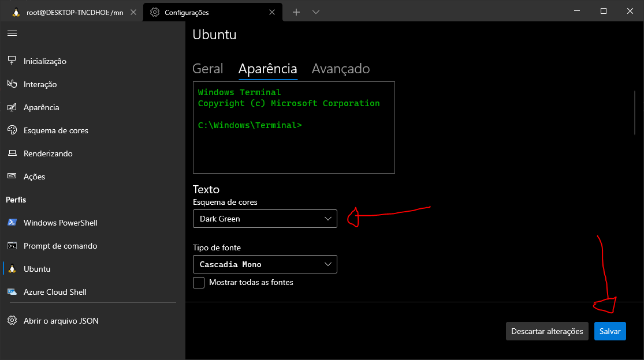644x360 pixels.
Task: Open a new tab with the plus button
Action: [x=296, y=12]
